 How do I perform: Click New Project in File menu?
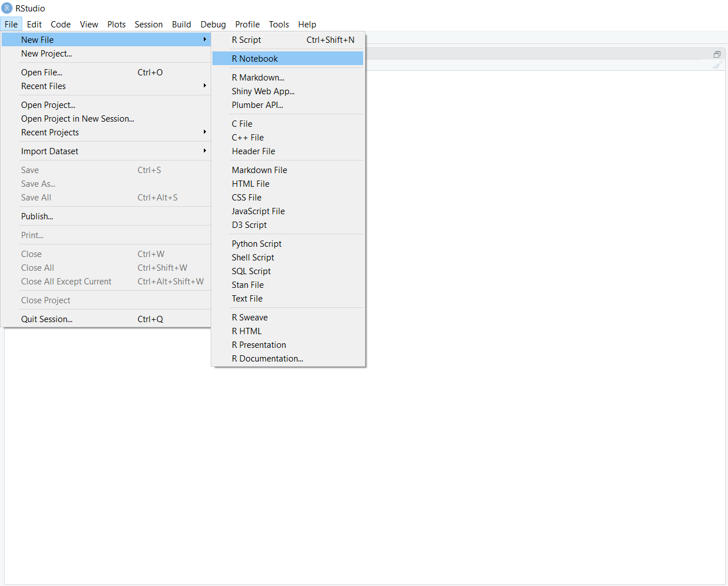pos(46,54)
